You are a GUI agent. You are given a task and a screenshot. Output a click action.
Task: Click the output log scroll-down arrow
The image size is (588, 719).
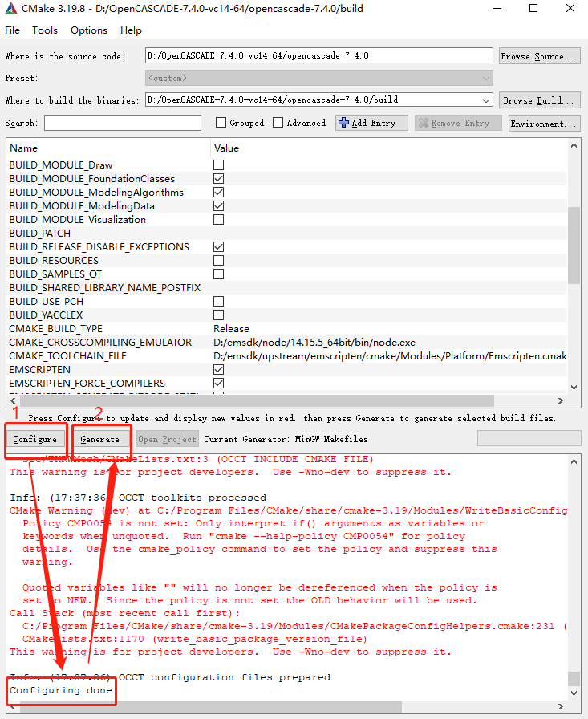[574, 693]
